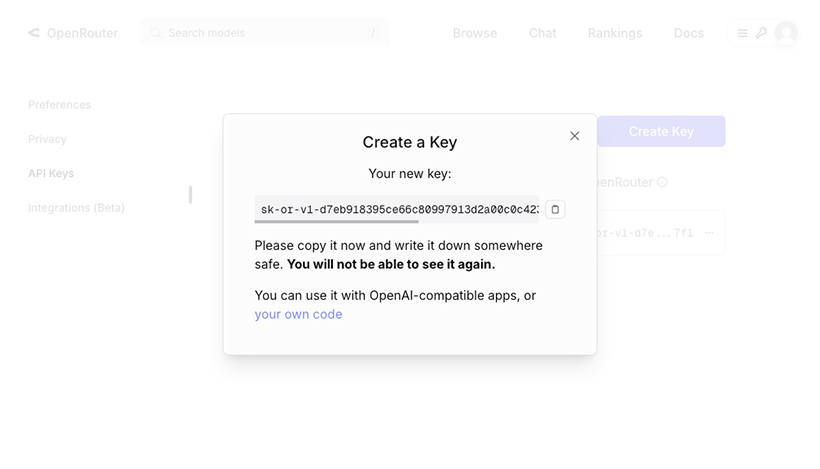Open the user avatar profile
Screen dimensions: 820x469
[786, 33]
